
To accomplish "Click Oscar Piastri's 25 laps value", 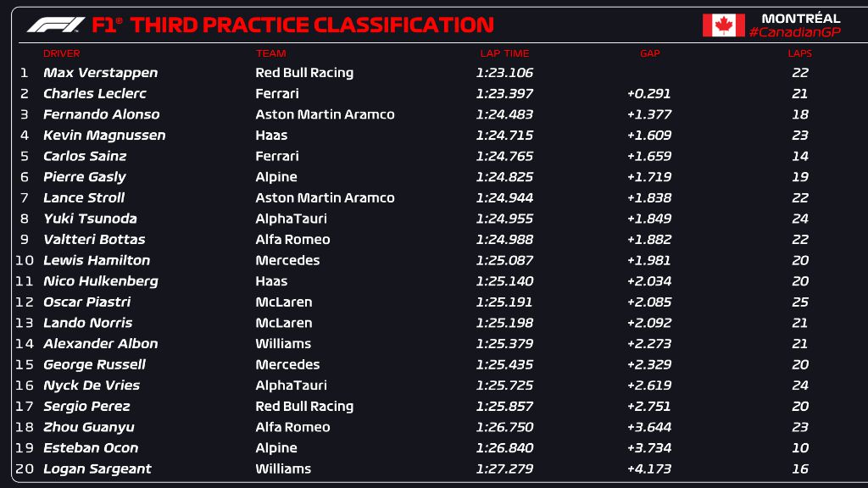I will [x=799, y=302].
